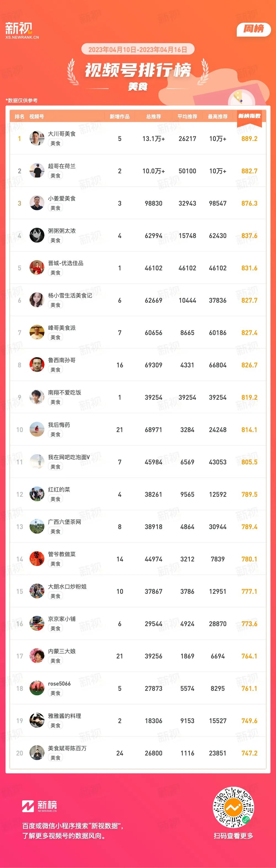Click the 新榜 logo in the footer
Image resolution: width=276 pixels, height=868 pixels.
tap(39, 806)
